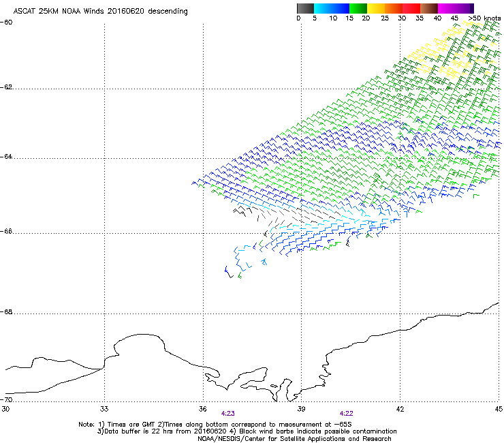Select the yellow 20–25 knots legend segment
This screenshot has width=504, height=443.
376,8
